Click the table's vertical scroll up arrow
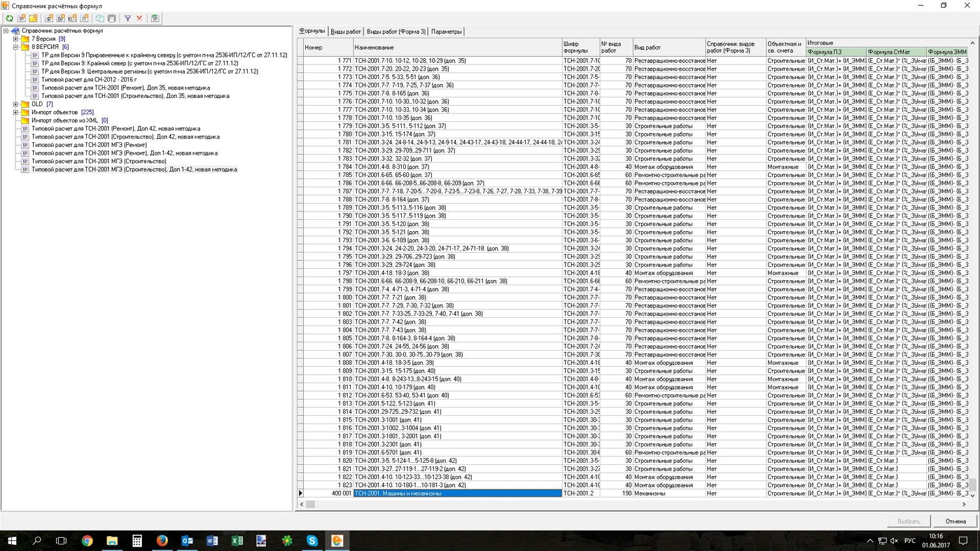980x551 pixels. coord(973,43)
